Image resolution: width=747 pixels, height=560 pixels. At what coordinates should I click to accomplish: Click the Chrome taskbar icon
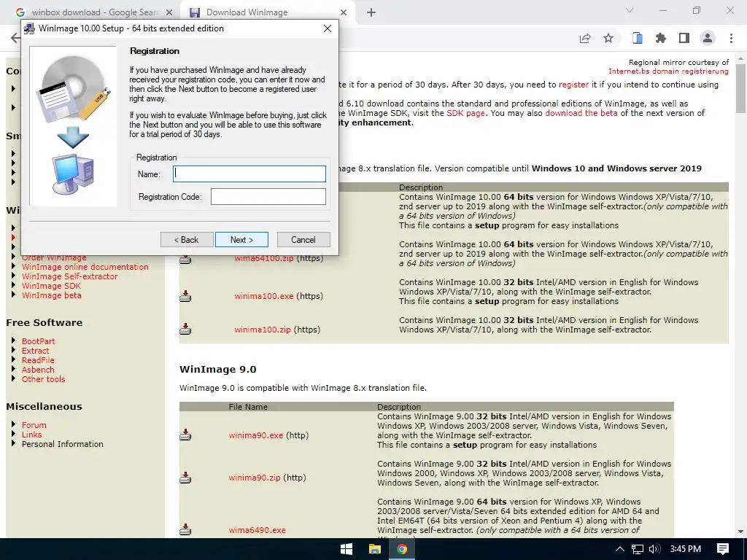402,549
